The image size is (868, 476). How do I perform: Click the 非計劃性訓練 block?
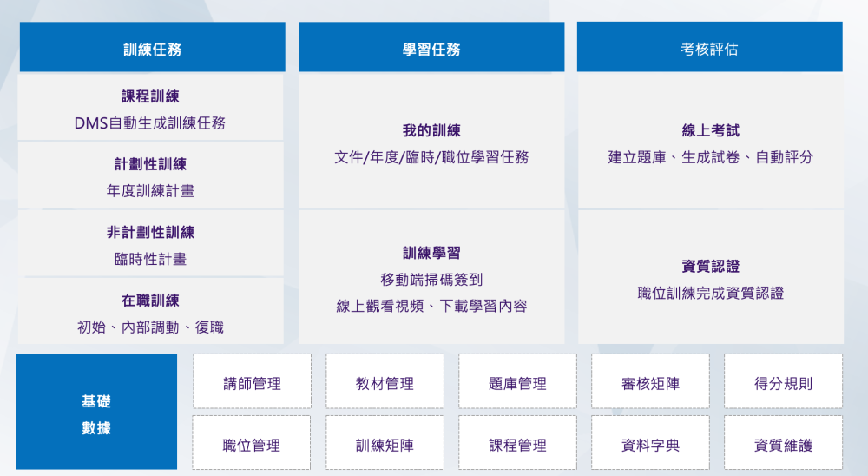[x=151, y=245]
